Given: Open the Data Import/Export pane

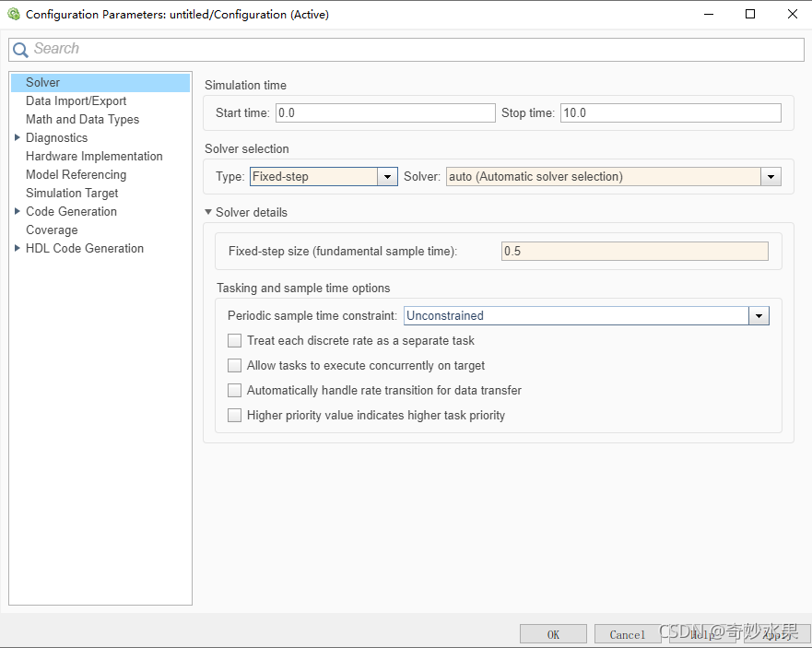Looking at the screenshot, I should [x=76, y=101].
